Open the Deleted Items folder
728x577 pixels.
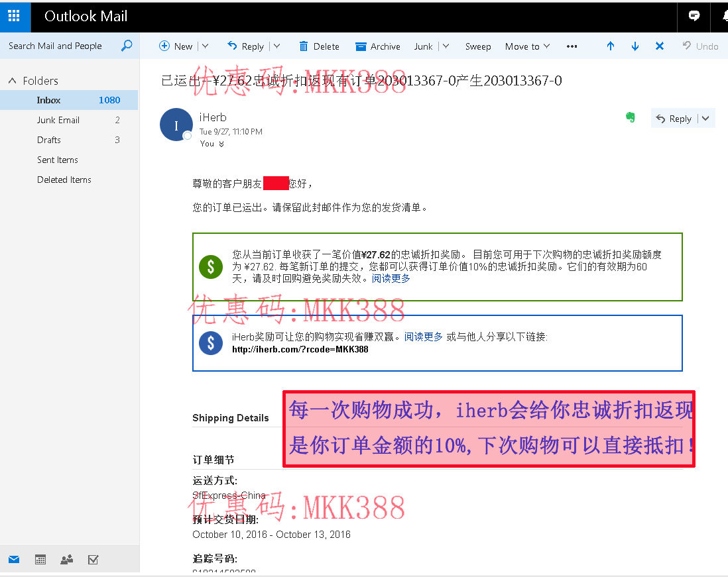click(69, 180)
